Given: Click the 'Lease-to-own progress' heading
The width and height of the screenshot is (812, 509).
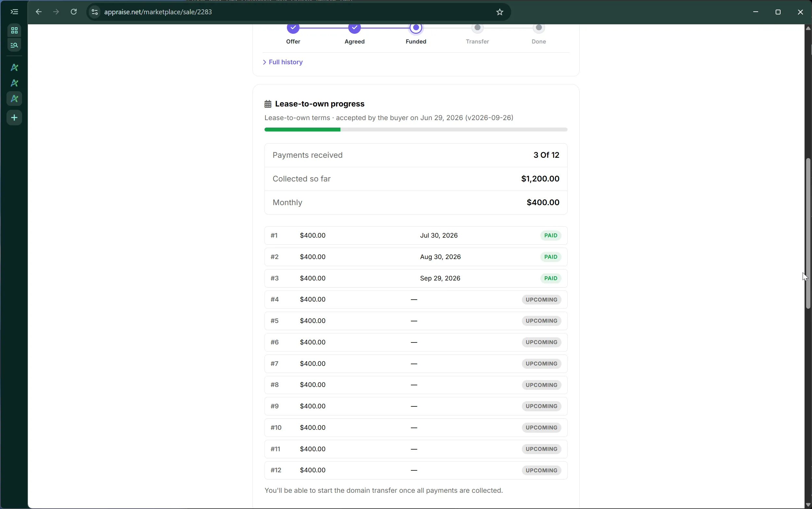Looking at the screenshot, I should 320,104.
